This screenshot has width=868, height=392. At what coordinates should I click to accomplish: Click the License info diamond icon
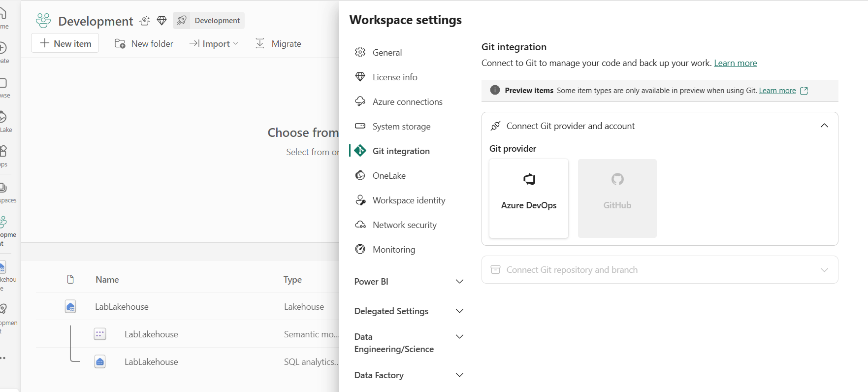pyautogui.click(x=360, y=77)
